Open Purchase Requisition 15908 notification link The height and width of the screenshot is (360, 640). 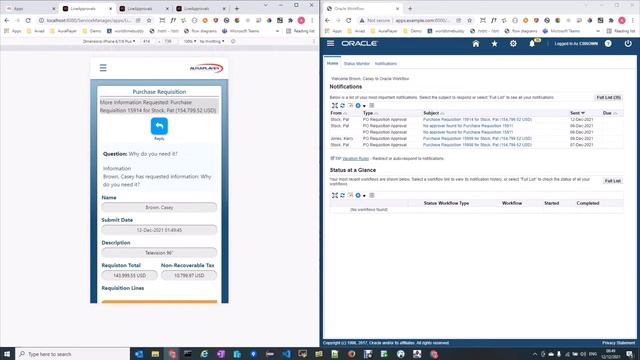[477, 145]
